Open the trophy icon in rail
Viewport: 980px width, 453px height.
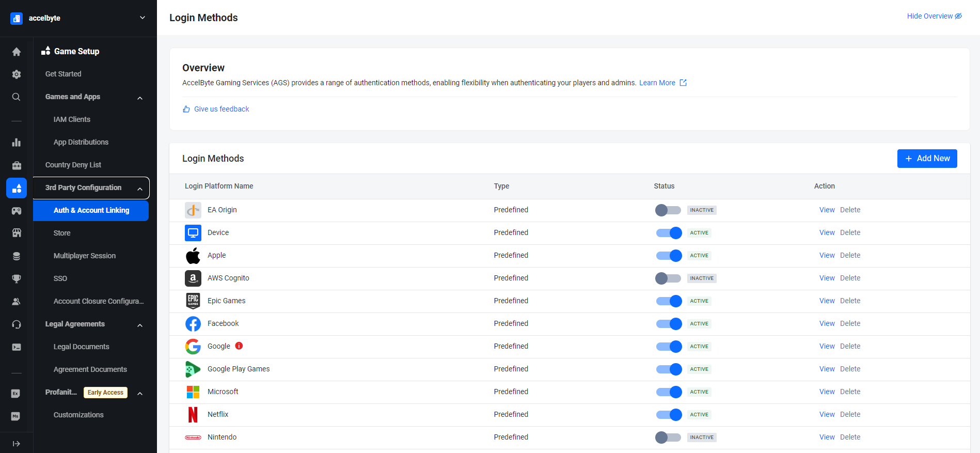coord(17,279)
